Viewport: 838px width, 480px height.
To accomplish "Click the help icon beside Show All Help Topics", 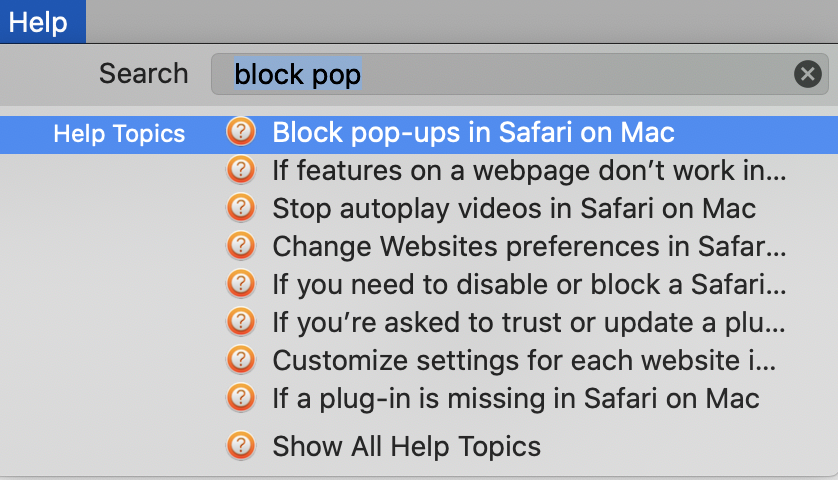I will (241, 446).
